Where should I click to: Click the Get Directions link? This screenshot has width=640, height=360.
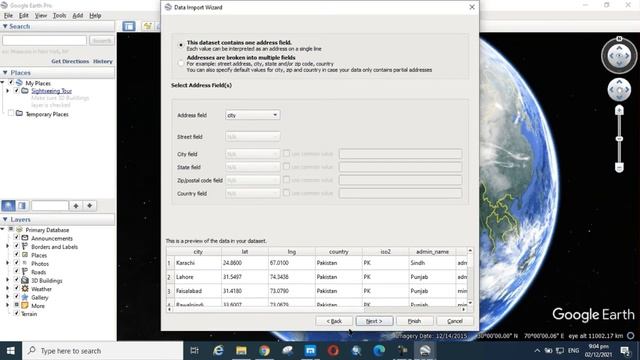pos(70,61)
